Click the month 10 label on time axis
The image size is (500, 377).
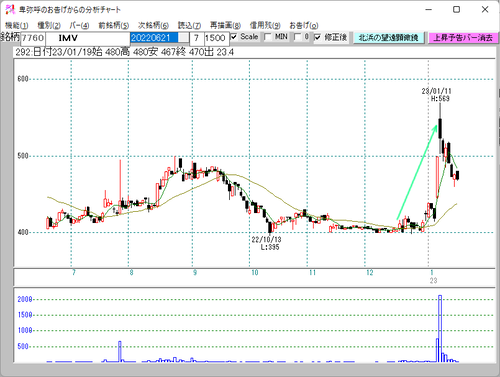255,273
